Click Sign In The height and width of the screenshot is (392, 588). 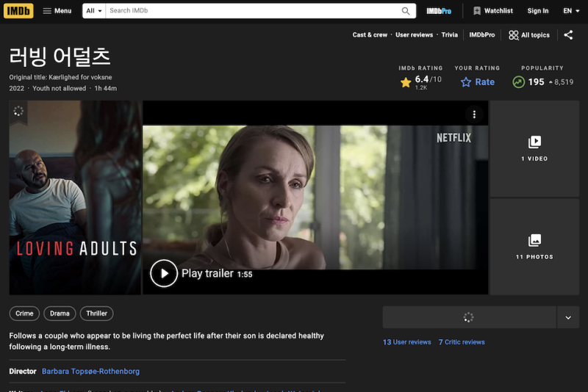pos(538,11)
